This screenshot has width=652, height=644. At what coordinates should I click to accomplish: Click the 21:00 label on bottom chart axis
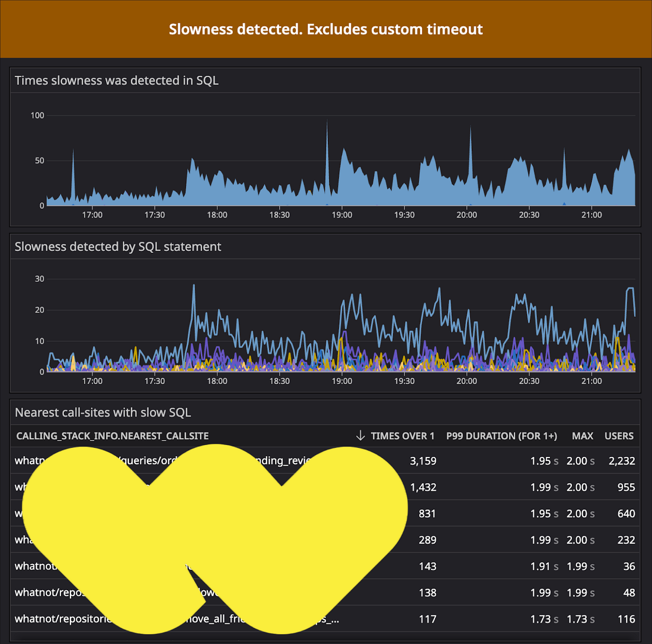pyautogui.click(x=592, y=380)
